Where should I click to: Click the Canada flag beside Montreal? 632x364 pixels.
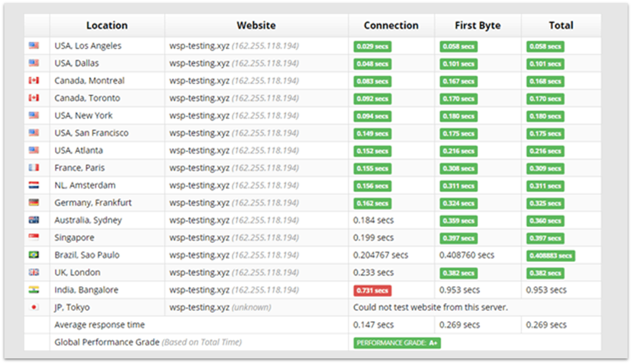point(34,81)
